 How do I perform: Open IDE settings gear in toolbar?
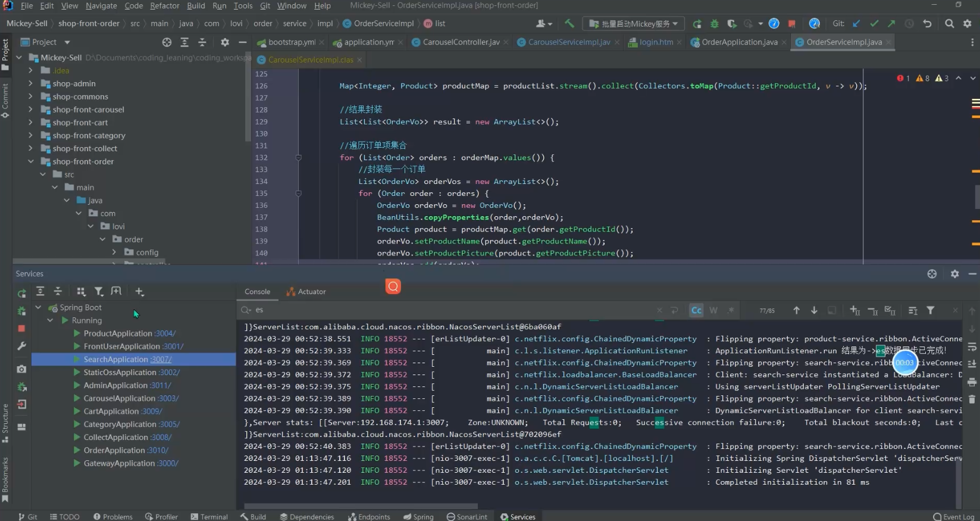[968, 24]
